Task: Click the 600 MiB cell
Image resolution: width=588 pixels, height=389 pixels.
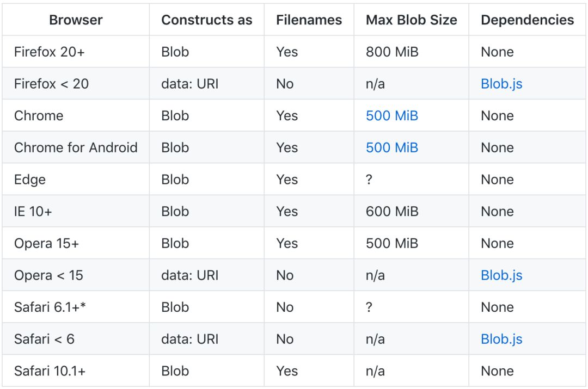Action: pos(392,212)
